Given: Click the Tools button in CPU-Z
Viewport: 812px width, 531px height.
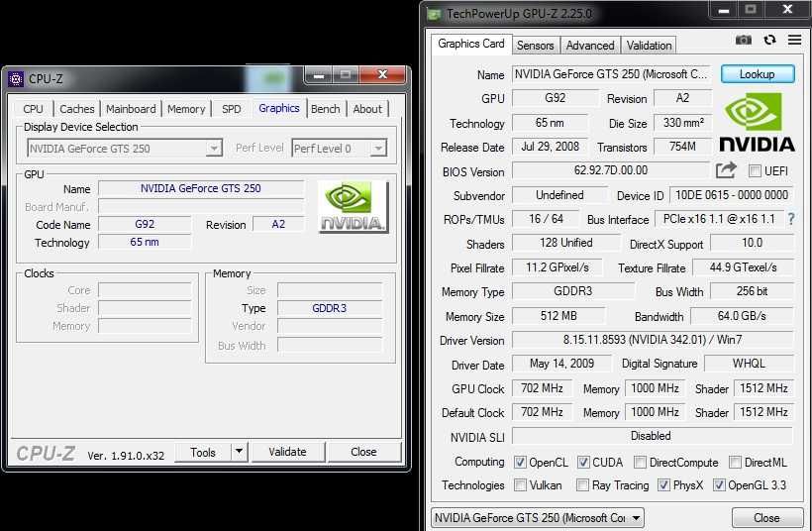Looking at the screenshot, I should 203,452.
